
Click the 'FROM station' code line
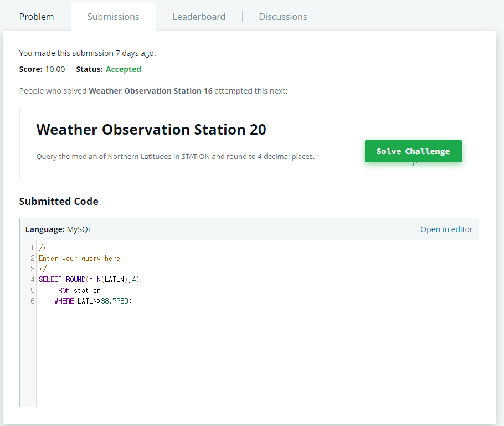[x=78, y=291]
